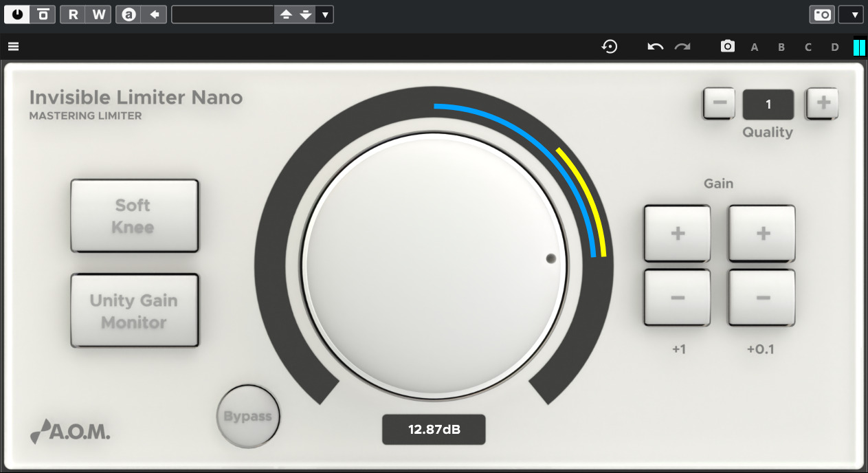Click the copy settings arrow icon
Viewport: 868px width, 473px height.
pos(155,14)
